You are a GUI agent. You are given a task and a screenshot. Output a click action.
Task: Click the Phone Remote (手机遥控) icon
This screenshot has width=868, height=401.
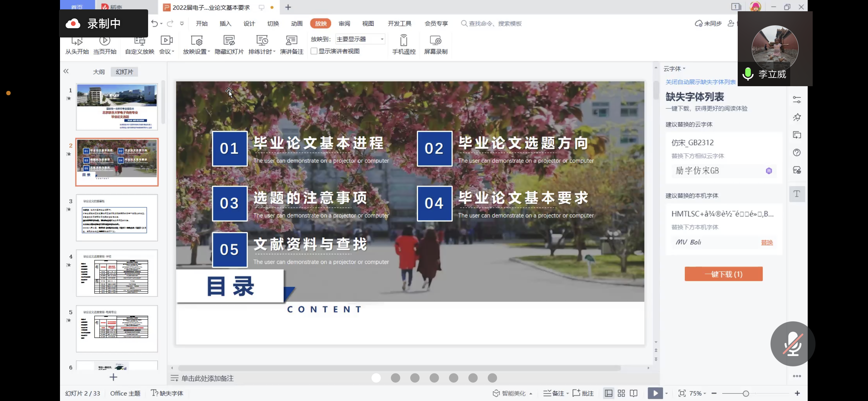[x=403, y=41]
